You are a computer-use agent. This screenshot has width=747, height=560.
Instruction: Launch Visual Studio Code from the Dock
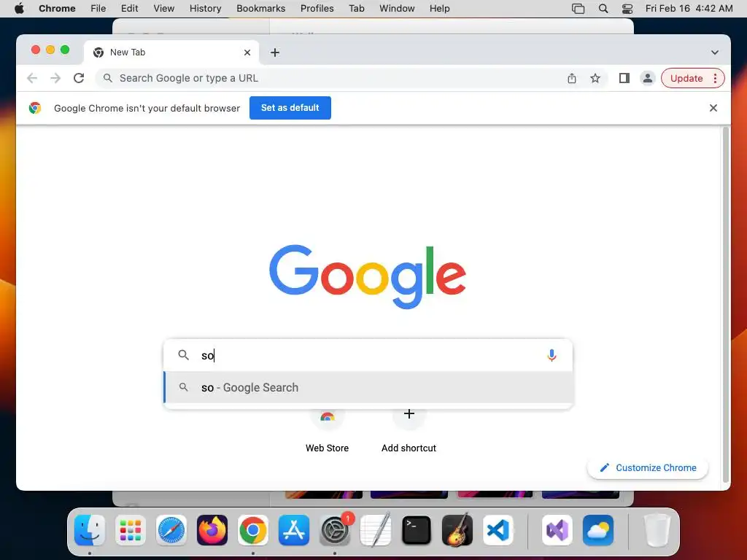[498, 530]
